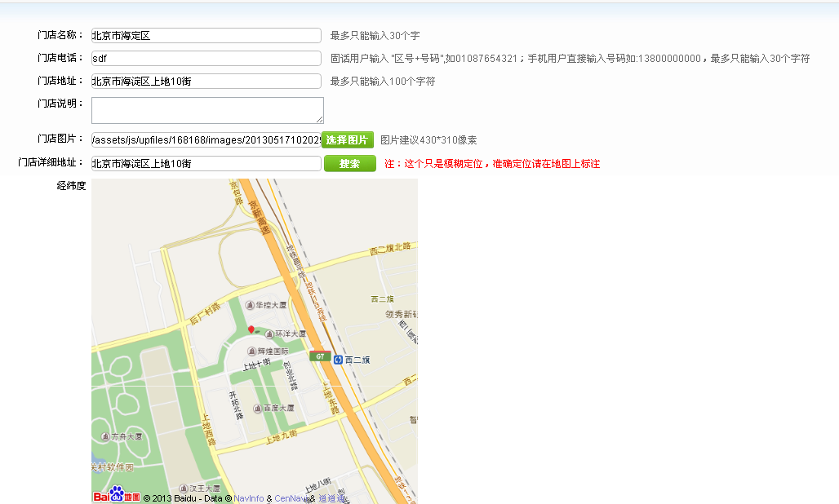Click the 百度大厦 building icon
The height and width of the screenshot is (504, 839).
(x=257, y=408)
